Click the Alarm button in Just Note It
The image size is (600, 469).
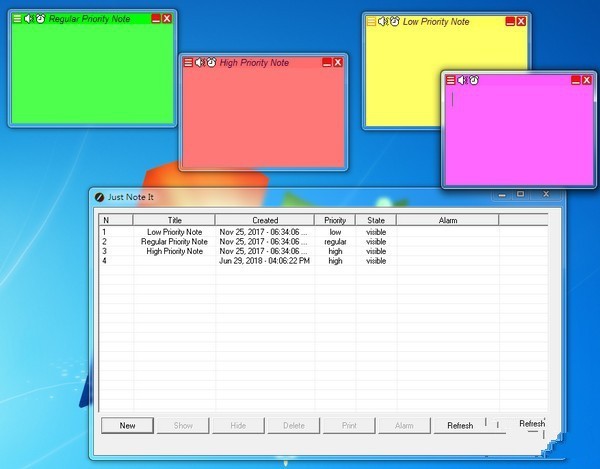404,425
